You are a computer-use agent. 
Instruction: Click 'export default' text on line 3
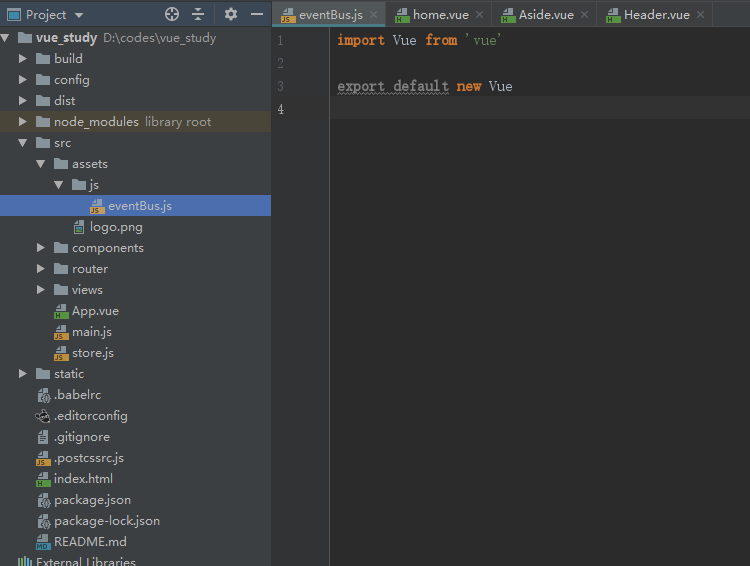point(393,87)
